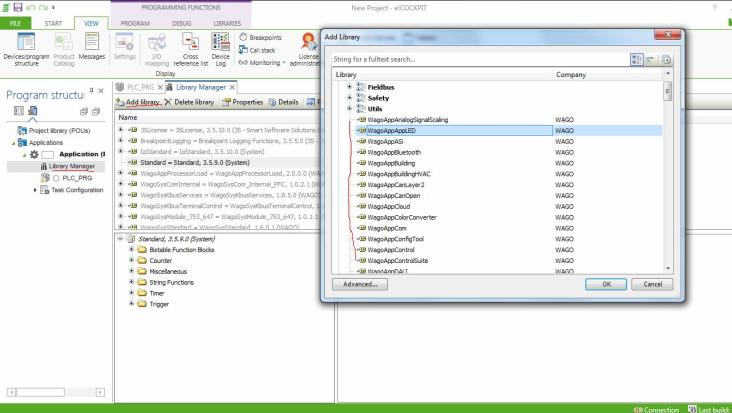Image resolution: width=732 pixels, height=413 pixels.
Task: Switch to LIBRARIES ribbon tab
Action: (x=227, y=23)
